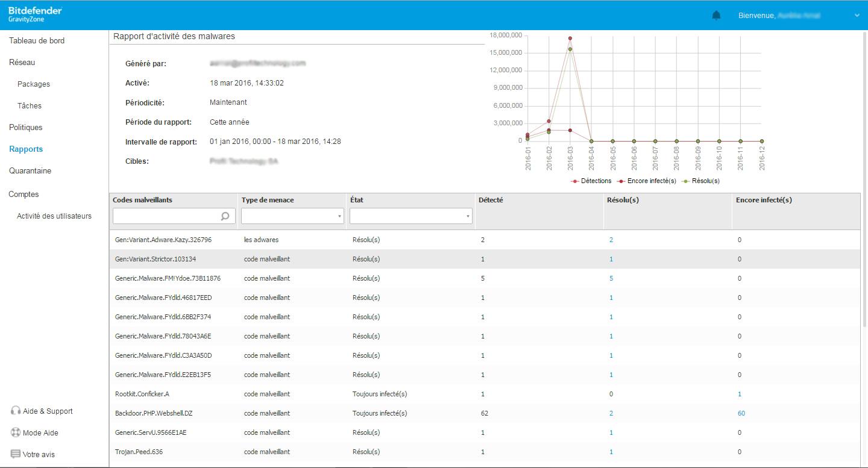Open resolved link for Generic.ServU.9566E1AE
Screen dimensions: 868x468
611,432
